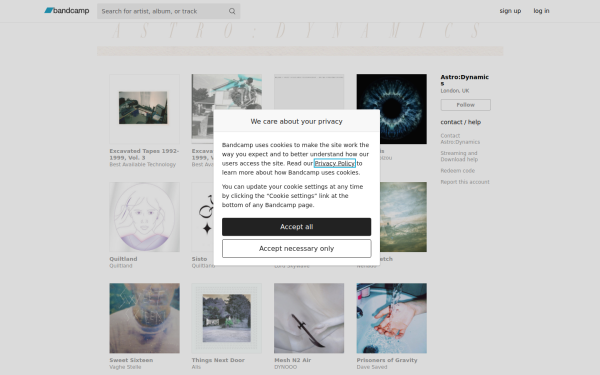Image resolution: width=600 pixels, height=375 pixels.
Task: Open the Quiltland album cover
Action: [x=144, y=217]
